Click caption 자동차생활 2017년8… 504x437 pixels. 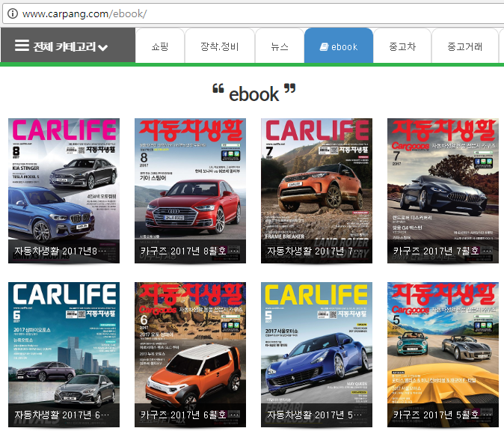[60, 251]
